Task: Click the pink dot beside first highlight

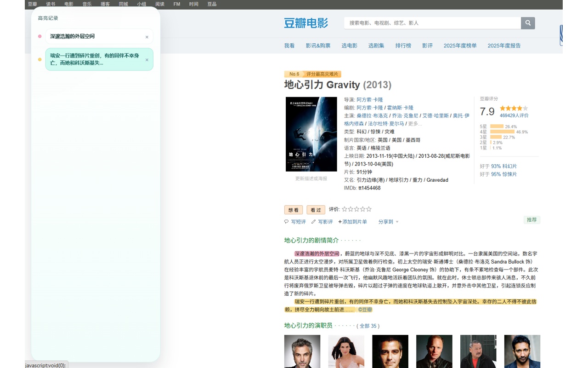Action: (x=40, y=36)
